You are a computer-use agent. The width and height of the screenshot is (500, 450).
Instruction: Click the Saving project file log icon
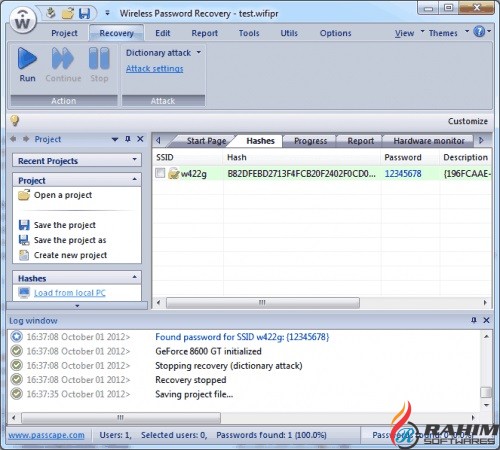(x=16, y=394)
